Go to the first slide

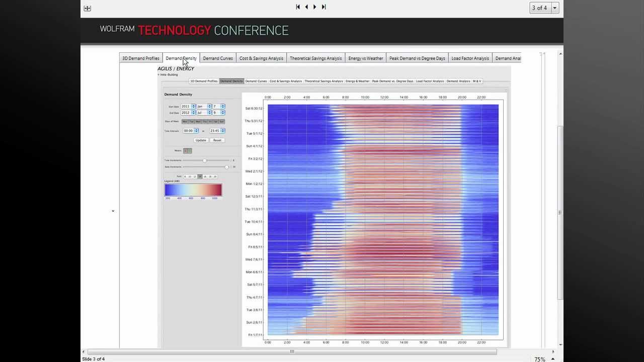coord(298,7)
